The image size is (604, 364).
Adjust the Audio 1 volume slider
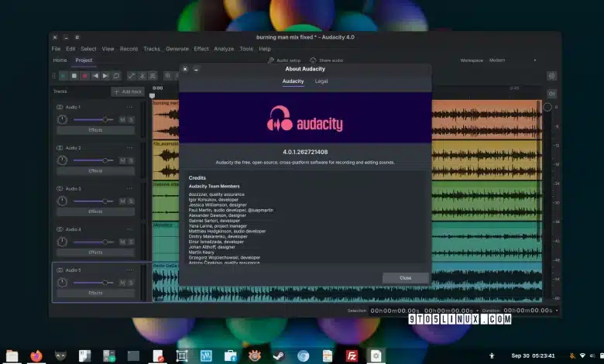click(93, 120)
